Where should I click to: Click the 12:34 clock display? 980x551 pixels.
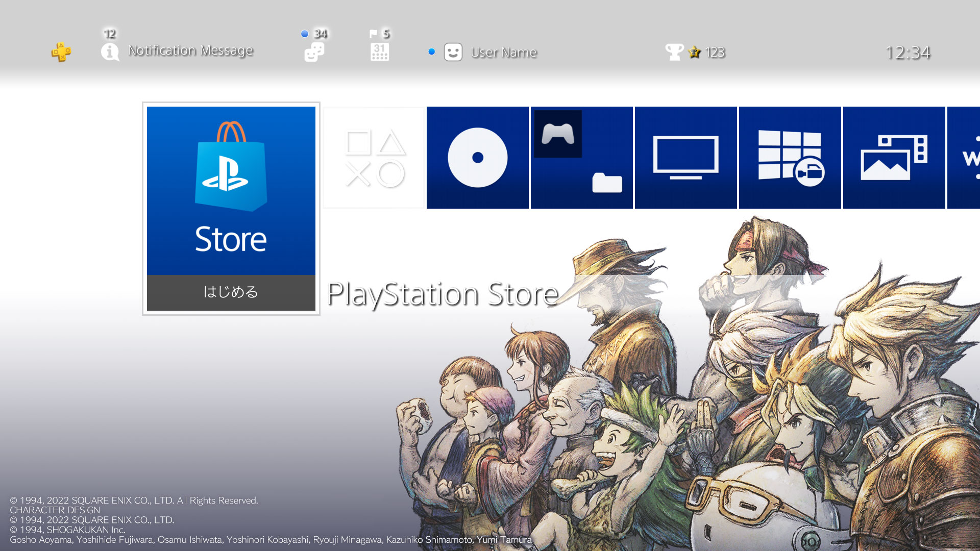[x=907, y=53]
